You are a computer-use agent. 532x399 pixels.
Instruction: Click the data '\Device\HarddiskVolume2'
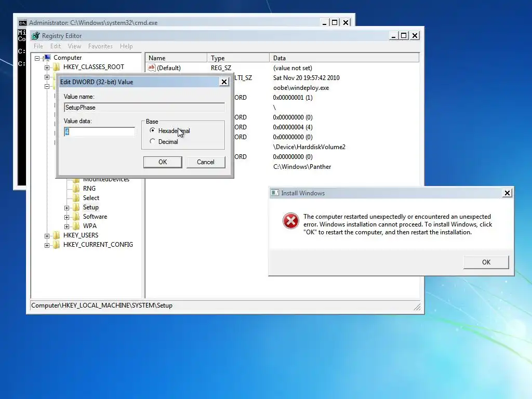click(x=309, y=147)
